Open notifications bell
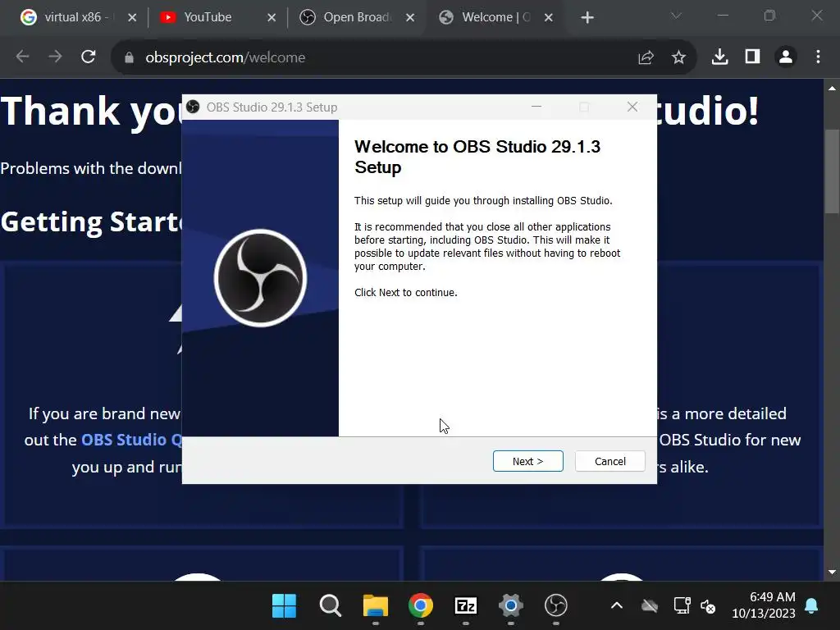Viewport: 840px width, 630px height. [811, 606]
